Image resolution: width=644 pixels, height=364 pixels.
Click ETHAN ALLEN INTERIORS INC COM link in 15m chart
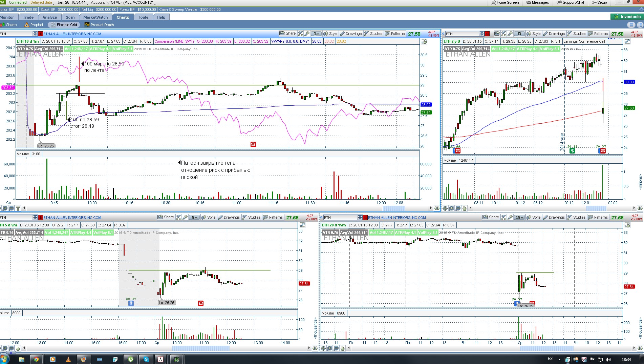[x=397, y=218]
